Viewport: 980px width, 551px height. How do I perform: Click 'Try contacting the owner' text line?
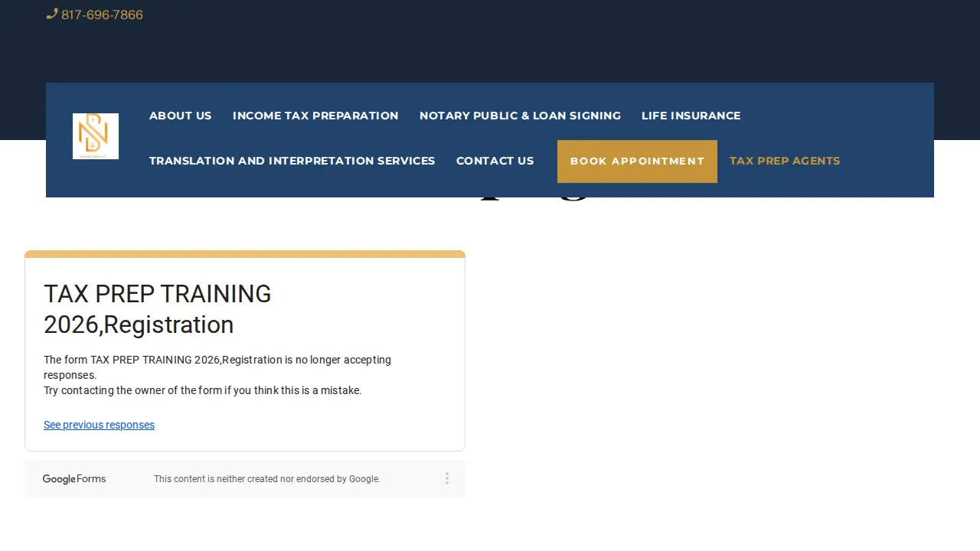[202, 390]
